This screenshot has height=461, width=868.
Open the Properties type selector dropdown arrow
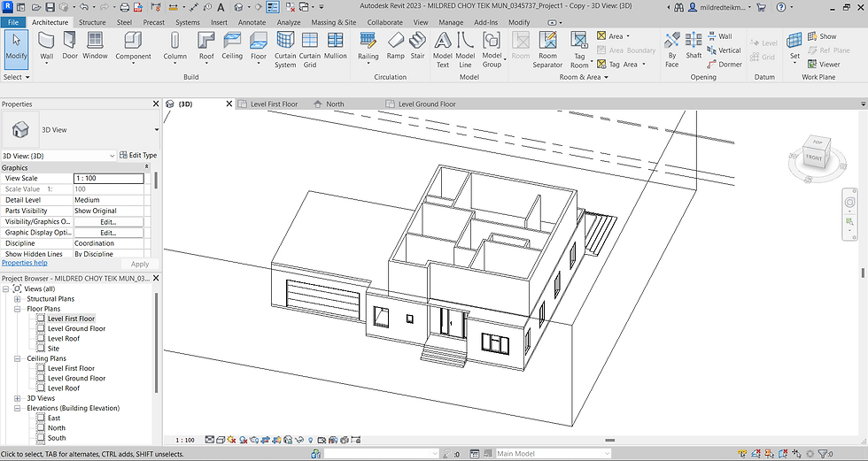pyautogui.click(x=156, y=130)
